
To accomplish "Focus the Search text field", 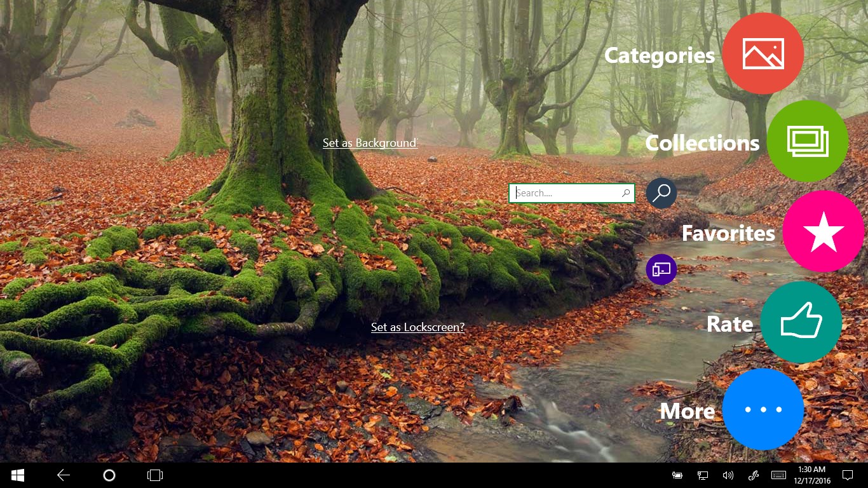I will tap(566, 193).
